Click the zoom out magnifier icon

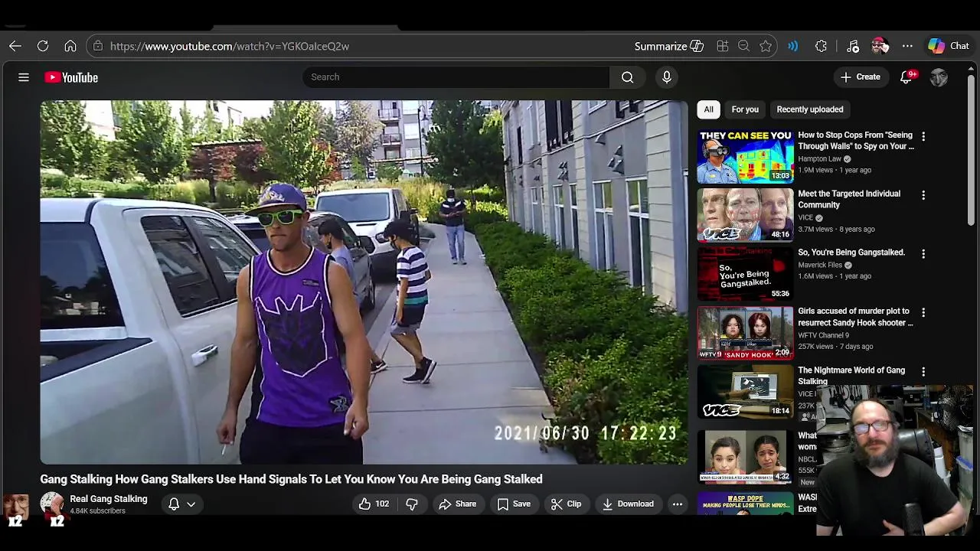(x=743, y=46)
